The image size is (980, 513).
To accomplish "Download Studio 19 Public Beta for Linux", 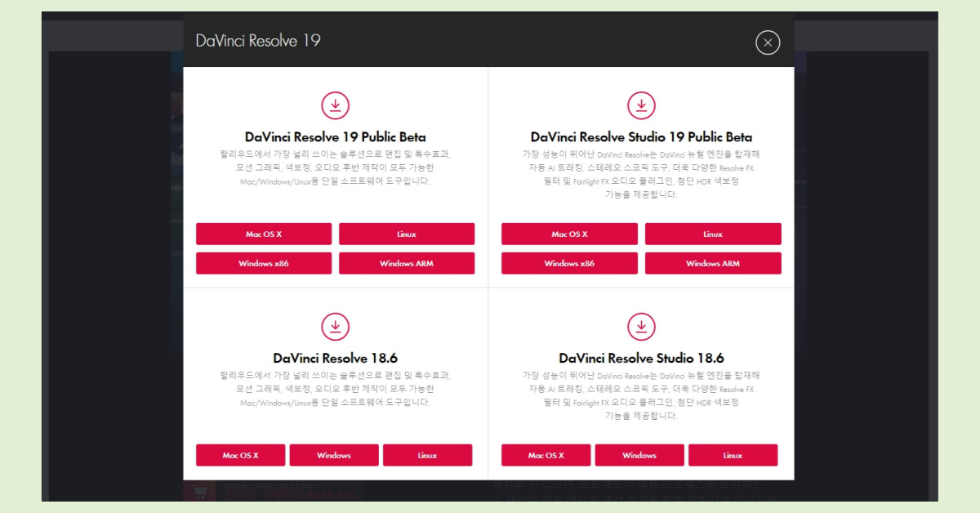I will 713,234.
